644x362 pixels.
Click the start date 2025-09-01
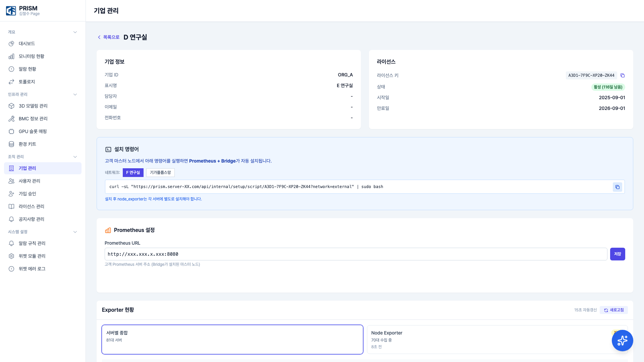point(612,98)
